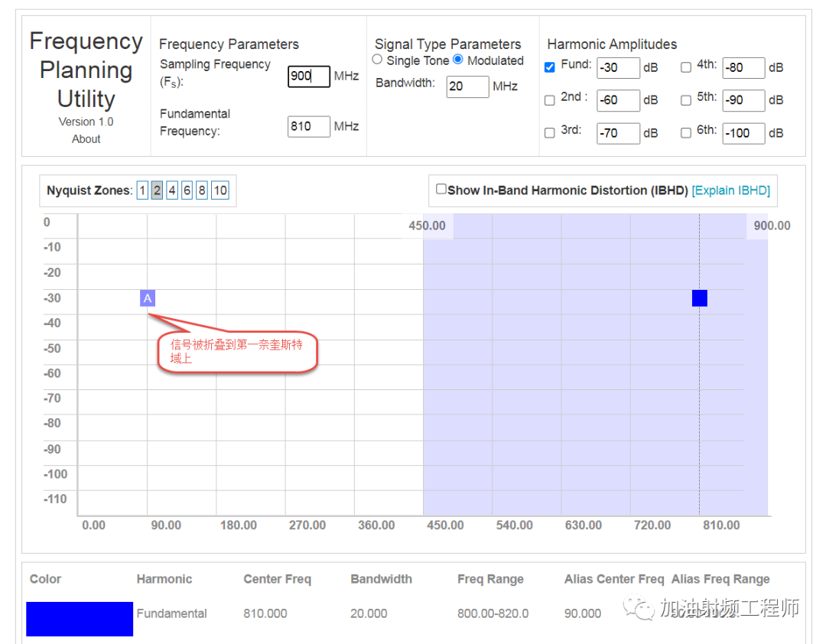Click the blue Fundamental color swatch
This screenshot has width=826, height=644.
[80, 619]
